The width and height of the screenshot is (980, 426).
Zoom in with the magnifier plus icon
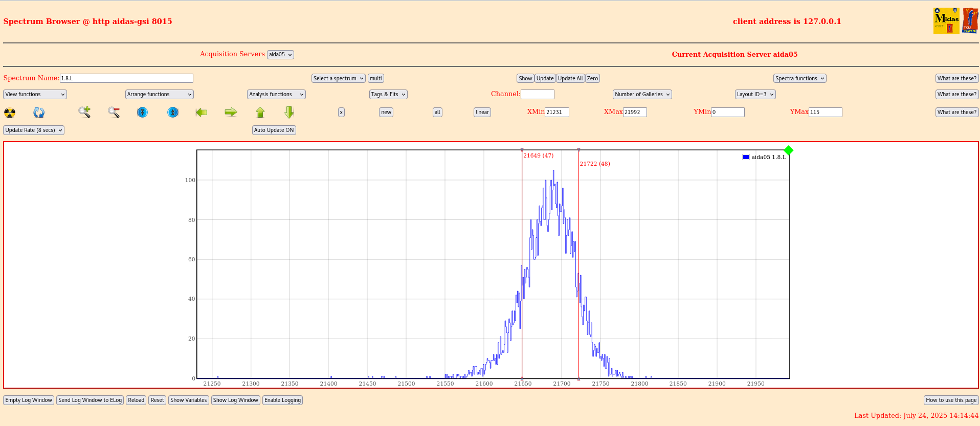(84, 112)
